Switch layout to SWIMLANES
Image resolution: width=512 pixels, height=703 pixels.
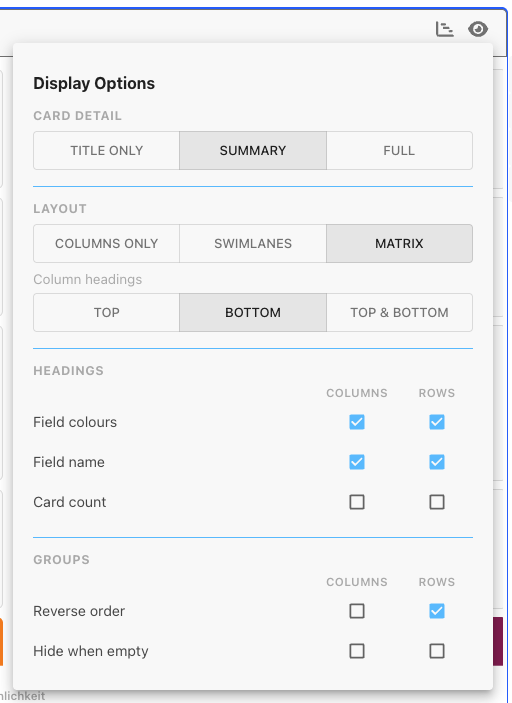pyautogui.click(x=253, y=243)
